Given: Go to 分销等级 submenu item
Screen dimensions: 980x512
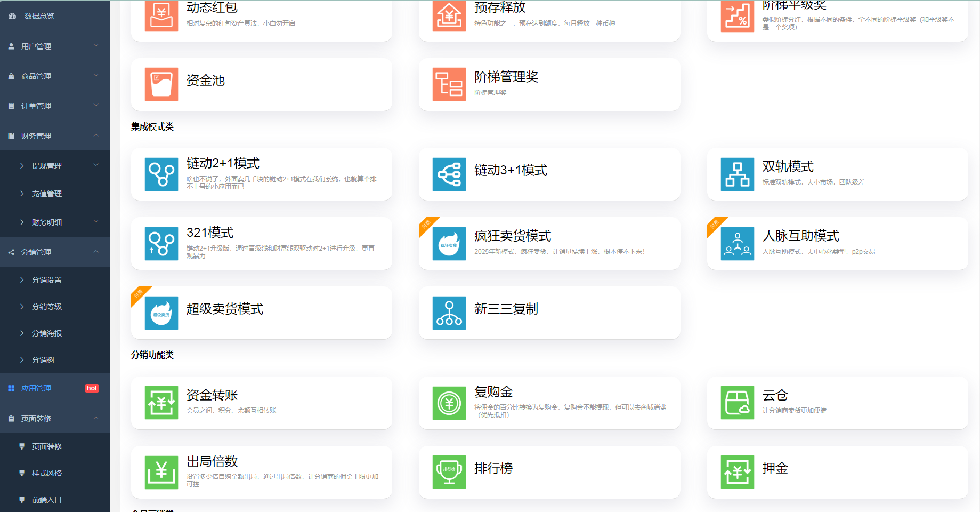Looking at the screenshot, I should (x=47, y=307).
